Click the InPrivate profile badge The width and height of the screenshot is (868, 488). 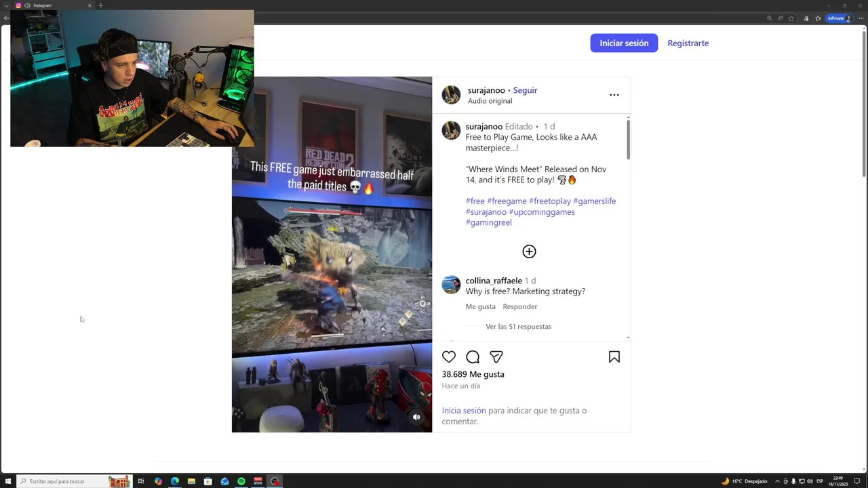coord(840,18)
